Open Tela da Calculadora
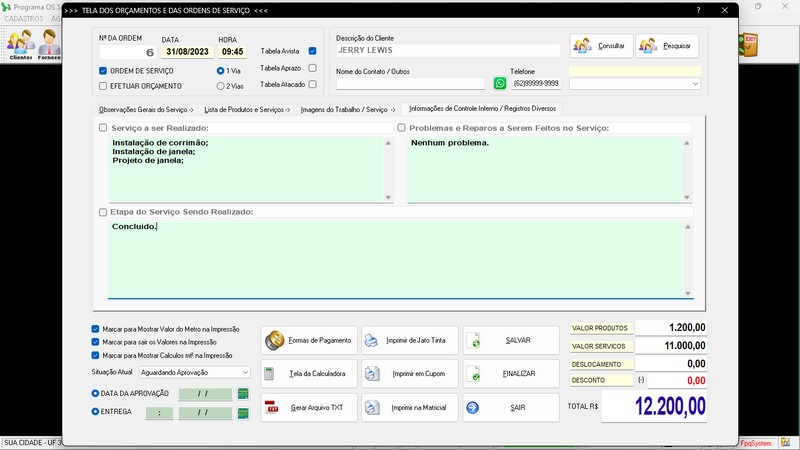The height and width of the screenshot is (450, 800). [308, 374]
